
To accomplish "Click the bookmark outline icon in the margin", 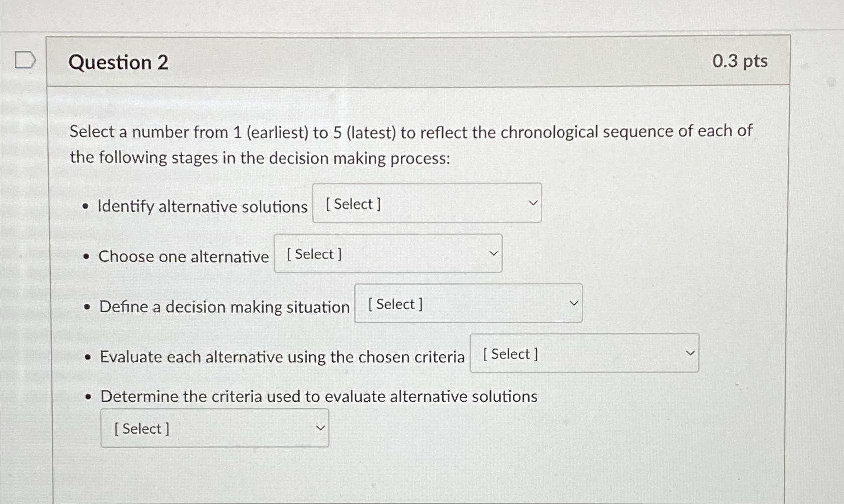I will tap(25, 60).
